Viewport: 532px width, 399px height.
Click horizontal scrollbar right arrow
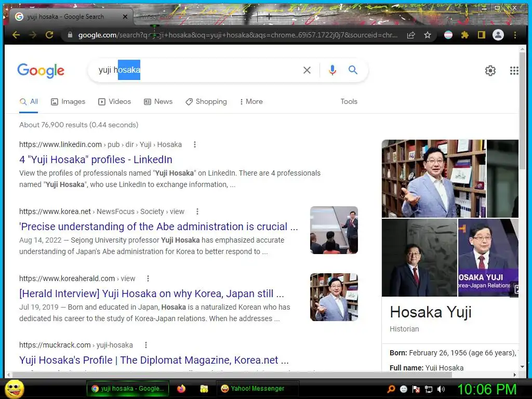[515, 375]
